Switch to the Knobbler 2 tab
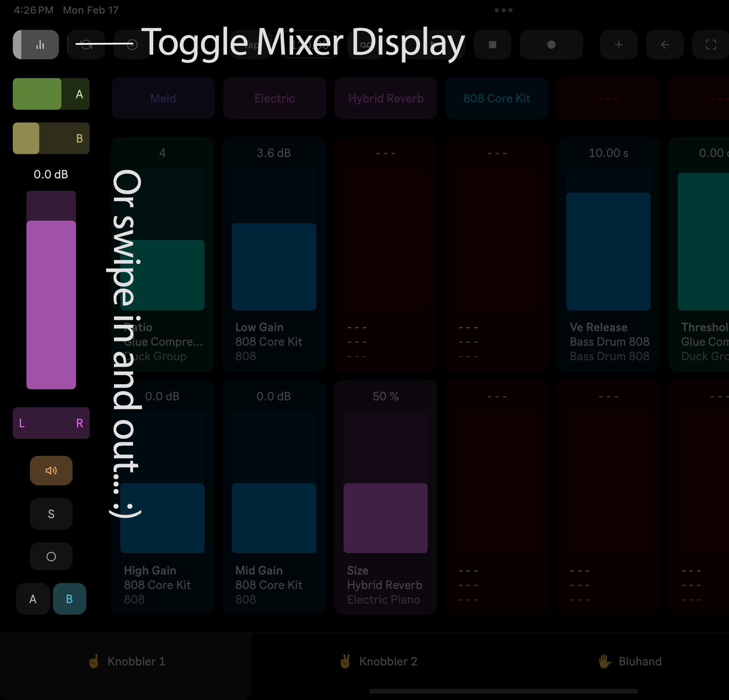This screenshot has height=700, width=729. (x=378, y=662)
